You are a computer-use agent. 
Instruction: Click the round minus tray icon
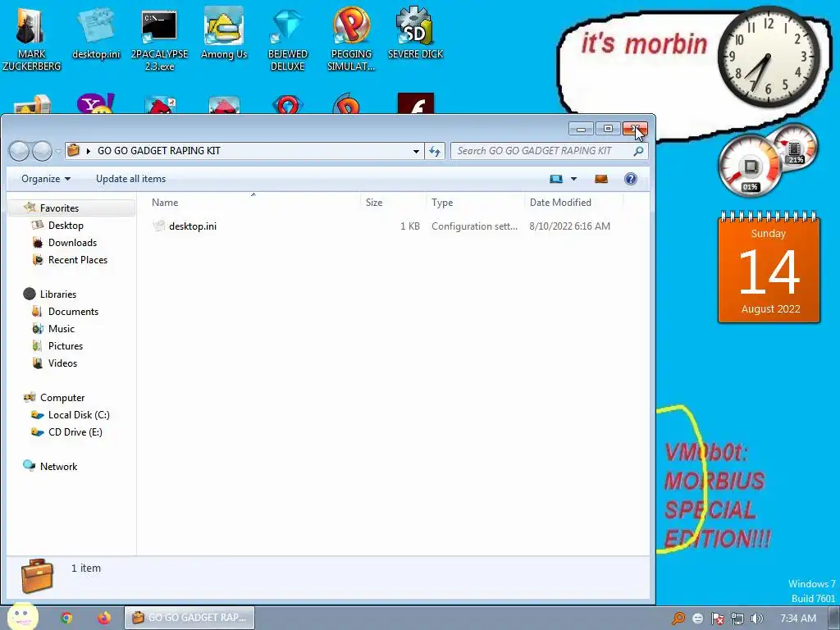(x=697, y=619)
